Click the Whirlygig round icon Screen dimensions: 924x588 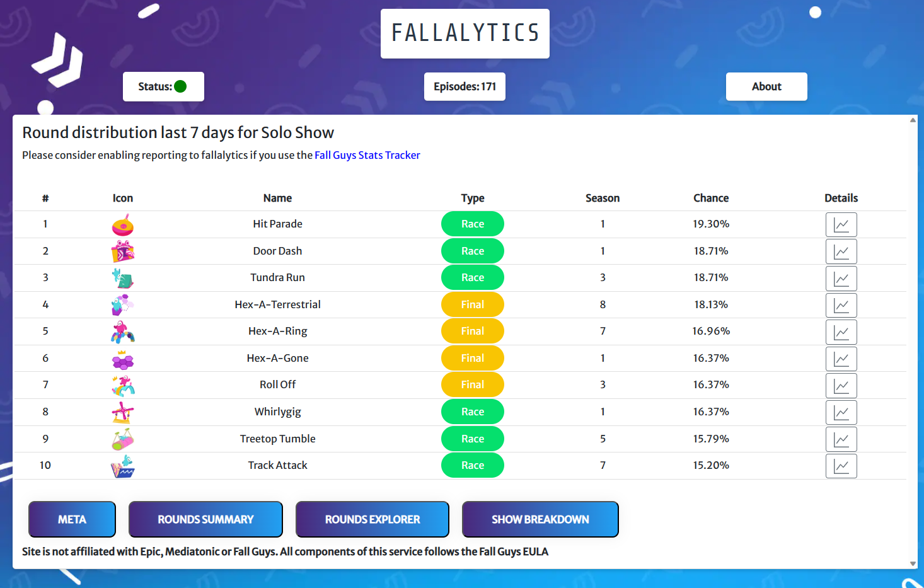(x=123, y=412)
